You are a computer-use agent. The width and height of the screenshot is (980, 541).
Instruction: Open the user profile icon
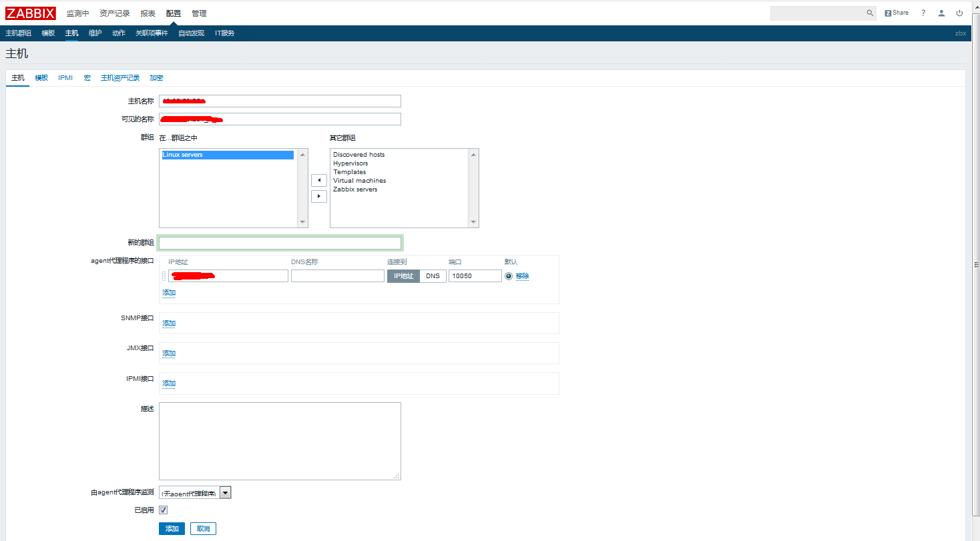tap(941, 13)
